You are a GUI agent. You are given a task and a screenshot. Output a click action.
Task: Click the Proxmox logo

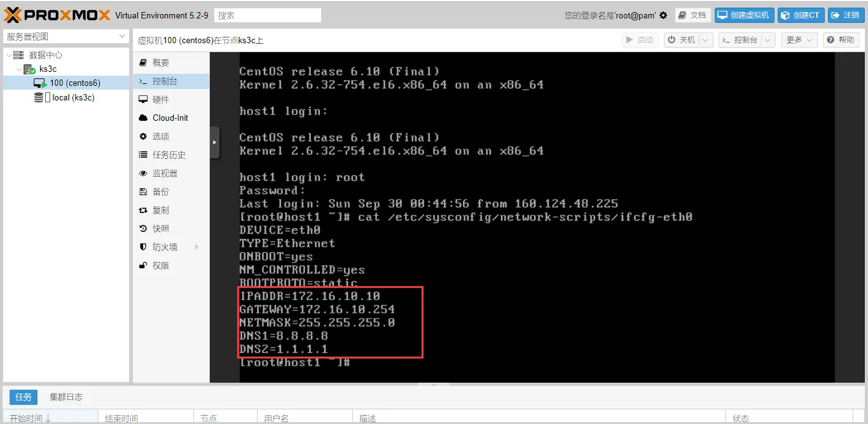click(57, 15)
